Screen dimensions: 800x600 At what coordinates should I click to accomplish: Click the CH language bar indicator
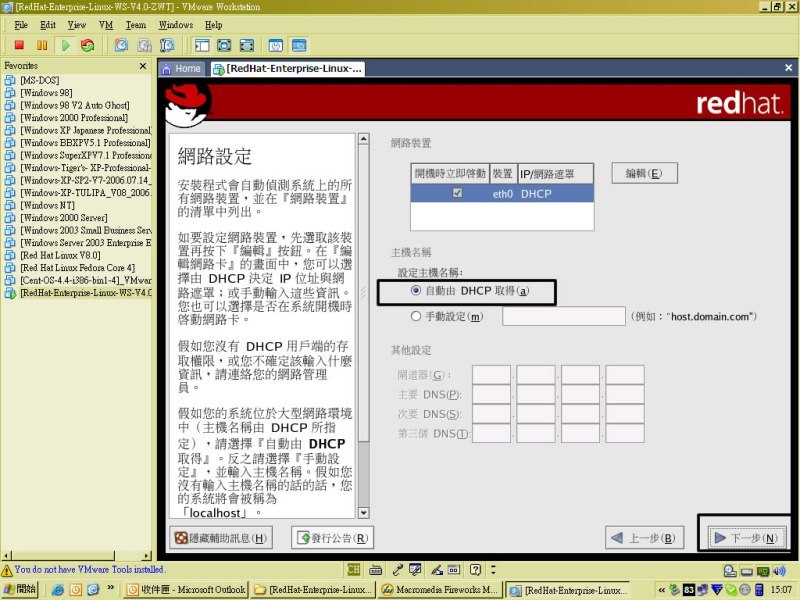tap(354, 569)
